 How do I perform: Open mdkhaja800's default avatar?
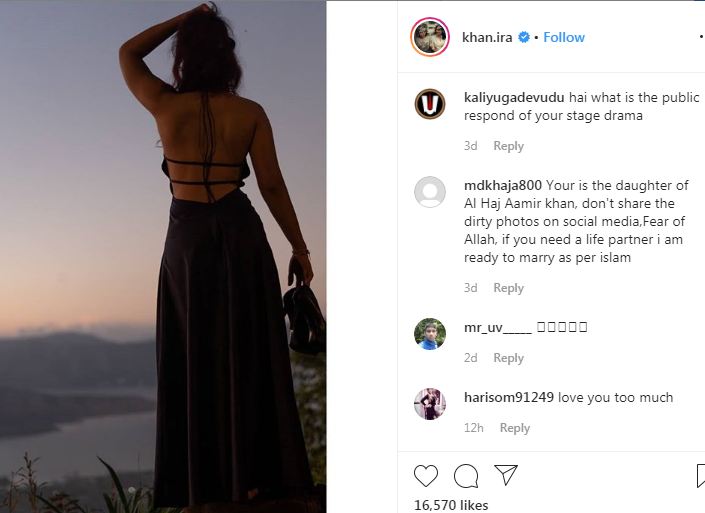[430, 191]
